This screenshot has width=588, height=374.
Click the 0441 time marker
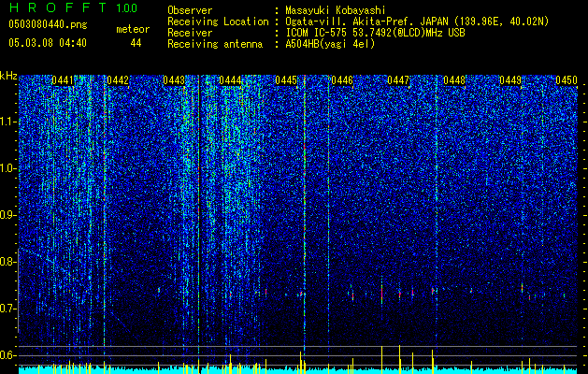(63, 80)
